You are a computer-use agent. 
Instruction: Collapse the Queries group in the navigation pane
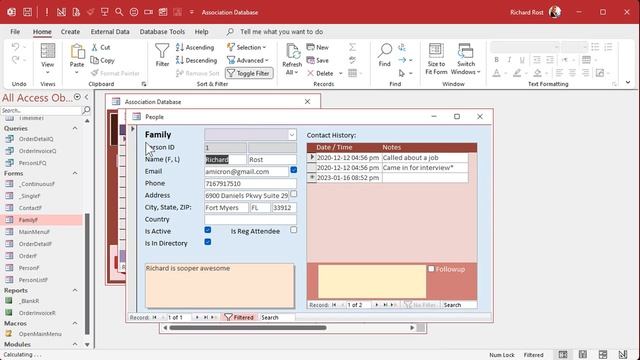click(x=75, y=128)
